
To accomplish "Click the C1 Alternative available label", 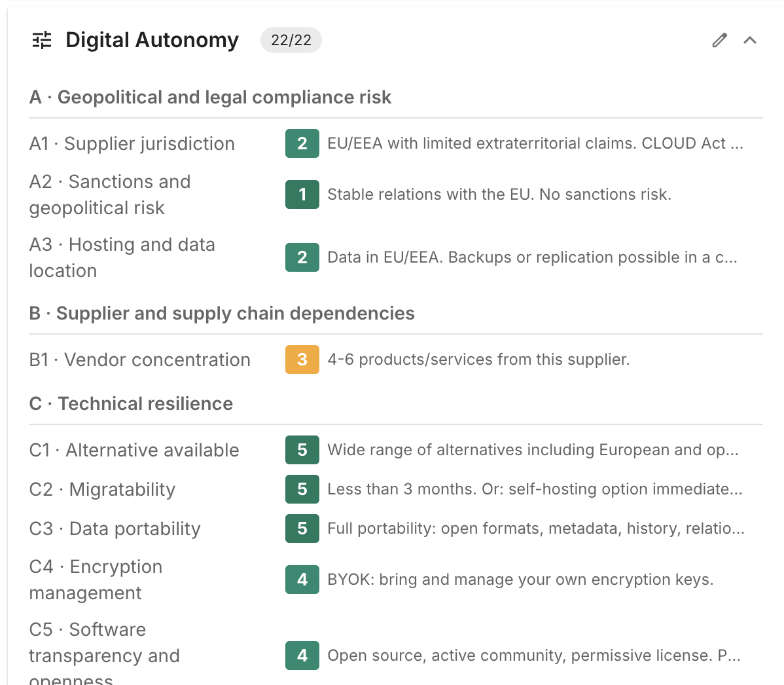I will click(134, 451).
